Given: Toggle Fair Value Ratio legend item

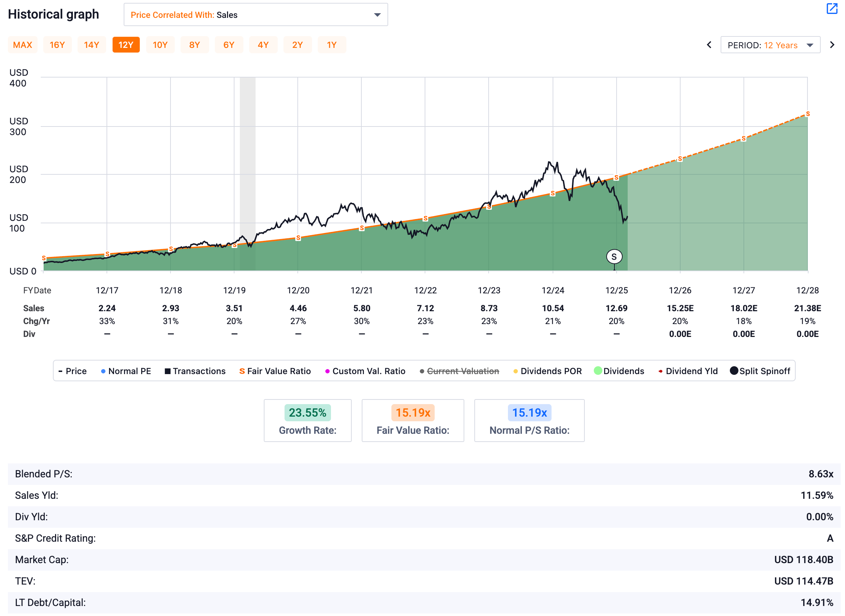Looking at the screenshot, I should tap(275, 371).
